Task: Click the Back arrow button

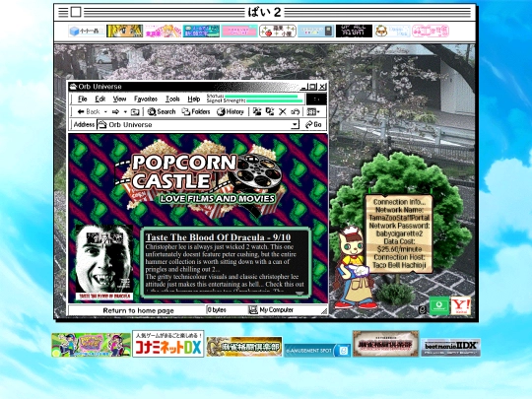Action: (89, 111)
